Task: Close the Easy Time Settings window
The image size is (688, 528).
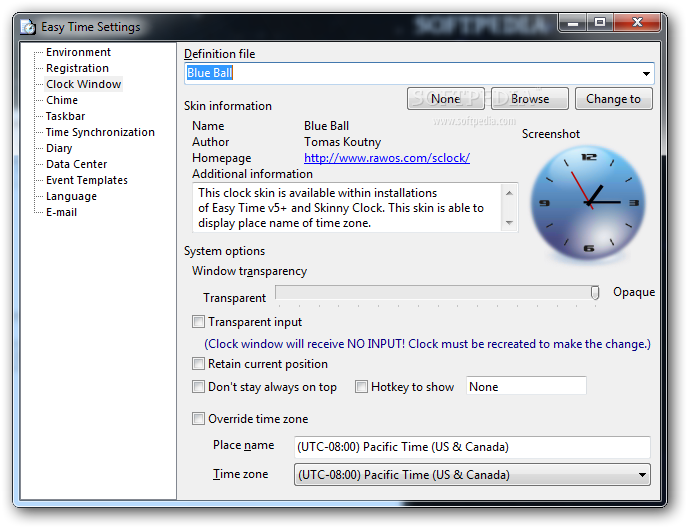Action: [x=637, y=23]
